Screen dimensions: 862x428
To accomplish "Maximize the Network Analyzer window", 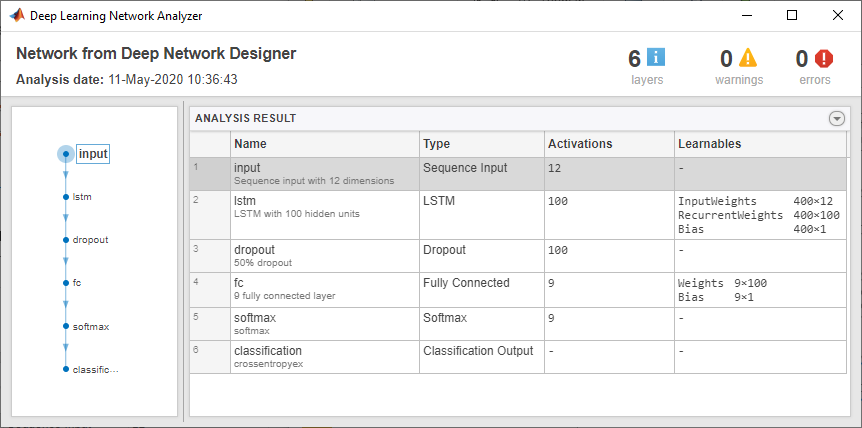I will click(x=791, y=16).
